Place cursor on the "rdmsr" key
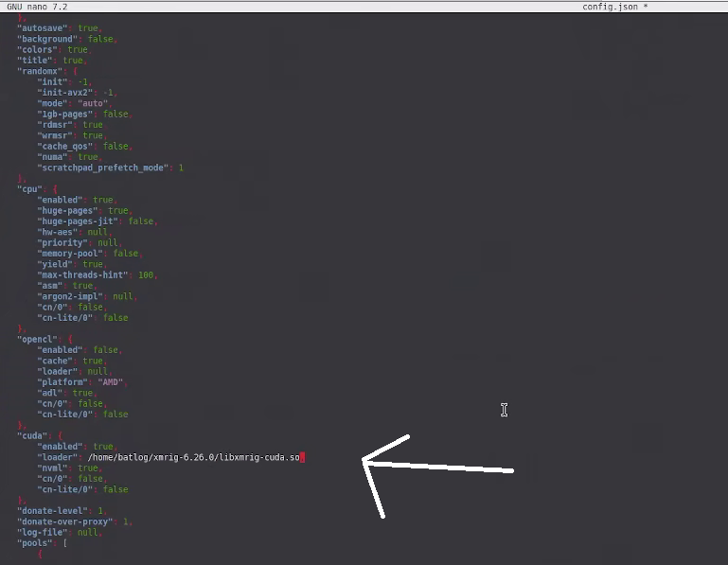The image size is (728, 565). pyautogui.click(x=55, y=125)
